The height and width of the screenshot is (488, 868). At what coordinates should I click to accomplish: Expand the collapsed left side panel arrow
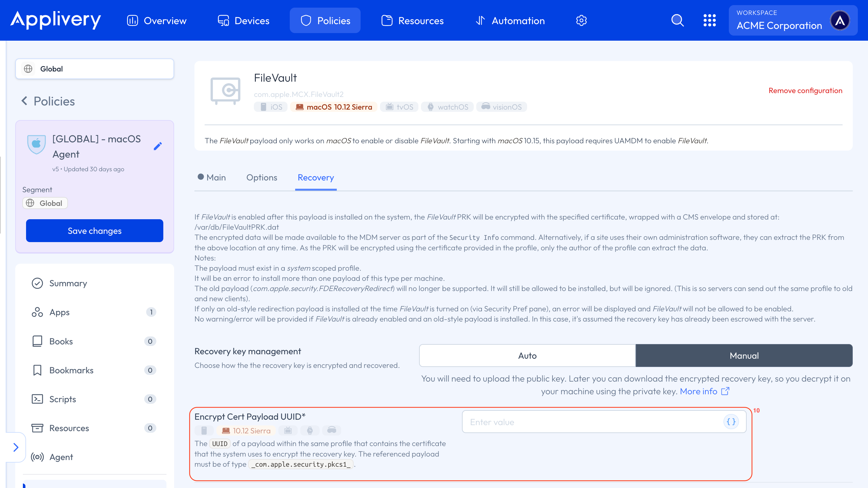(x=16, y=447)
